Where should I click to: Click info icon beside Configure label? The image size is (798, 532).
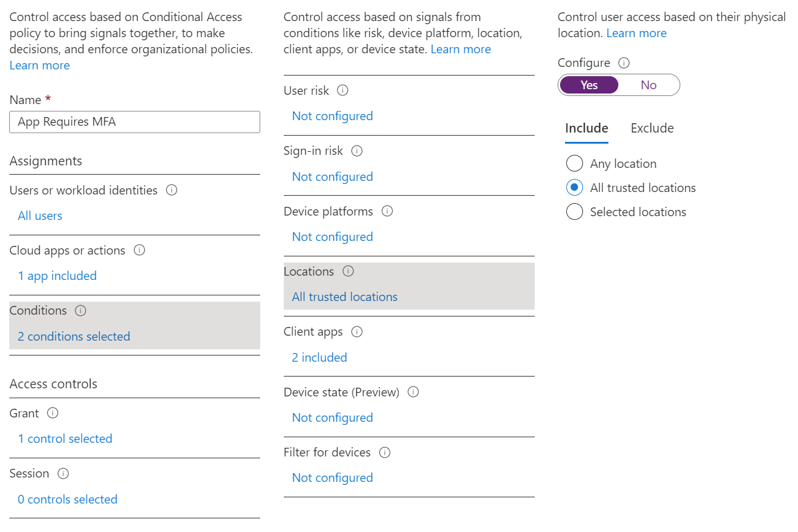point(625,63)
